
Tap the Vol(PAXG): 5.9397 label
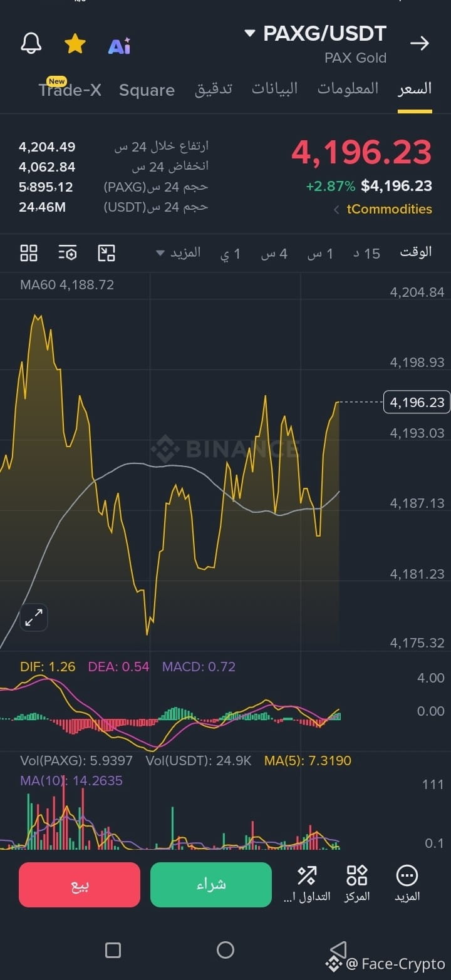[76, 761]
